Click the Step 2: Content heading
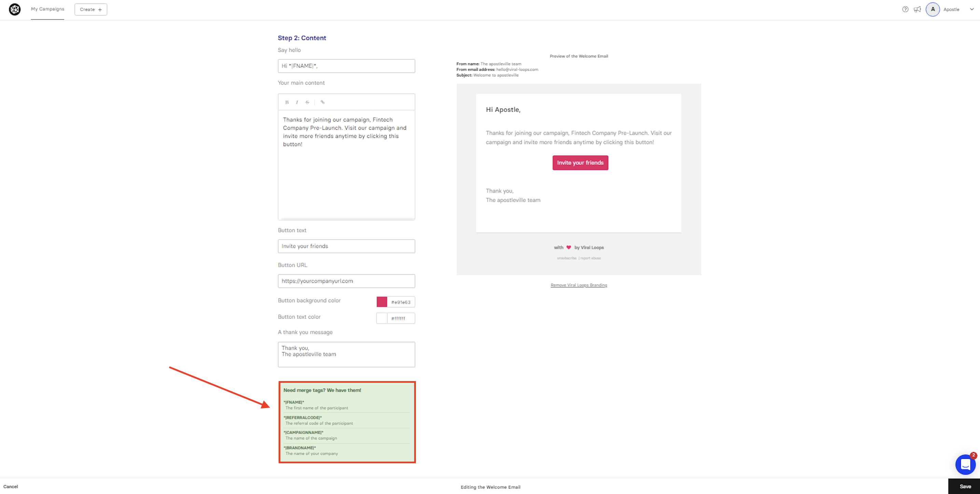The height and width of the screenshot is (494, 980). [302, 38]
